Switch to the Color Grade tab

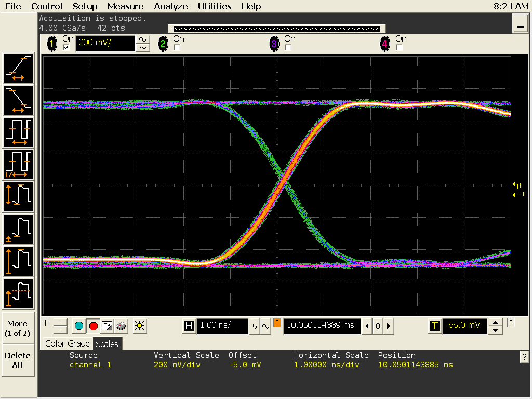pos(67,343)
